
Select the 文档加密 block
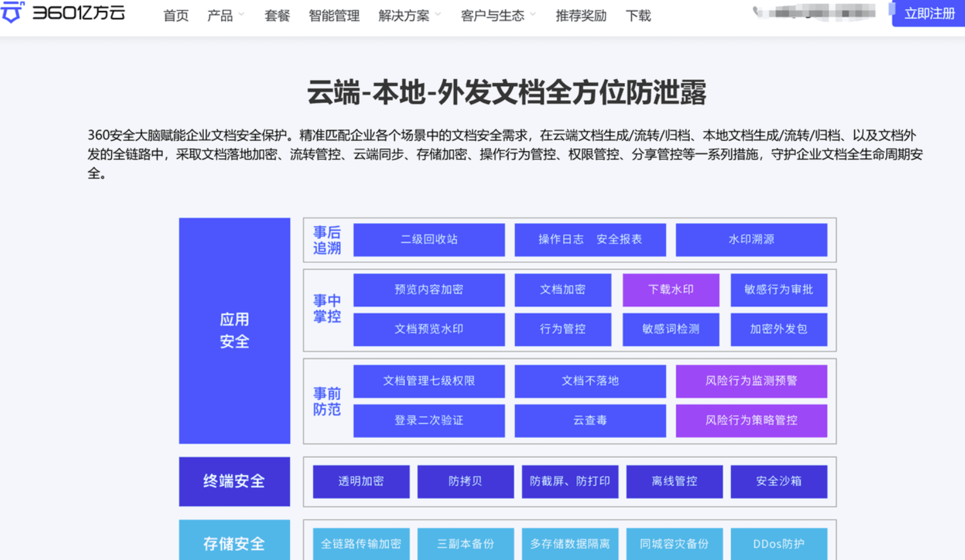pyautogui.click(x=563, y=290)
